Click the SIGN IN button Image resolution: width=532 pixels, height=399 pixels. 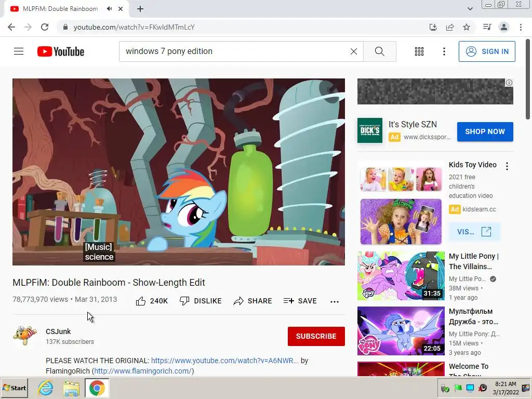point(487,51)
